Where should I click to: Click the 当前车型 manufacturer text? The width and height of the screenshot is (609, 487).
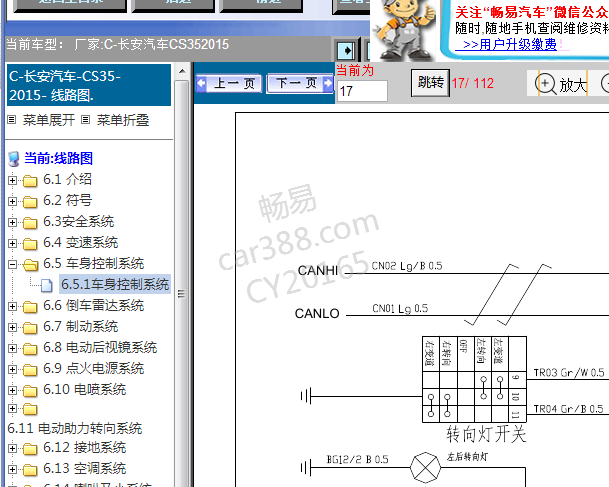coord(117,44)
